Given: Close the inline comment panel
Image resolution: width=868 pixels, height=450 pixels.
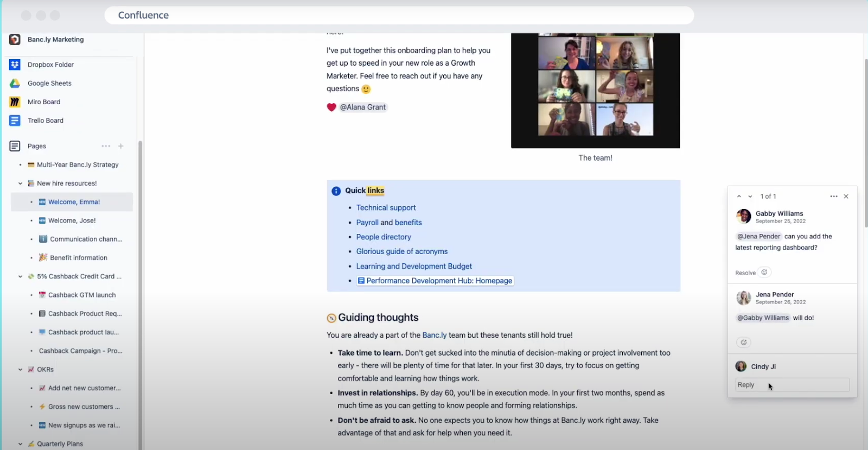Looking at the screenshot, I should pyautogui.click(x=846, y=197).
